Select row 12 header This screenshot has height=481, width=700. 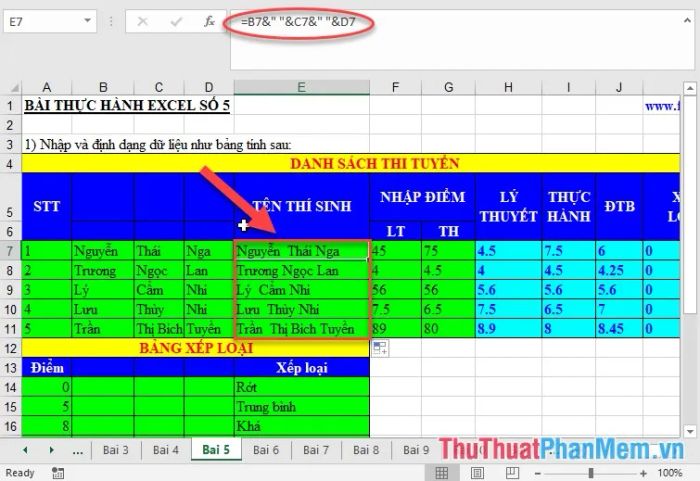(x=10, y=348)
